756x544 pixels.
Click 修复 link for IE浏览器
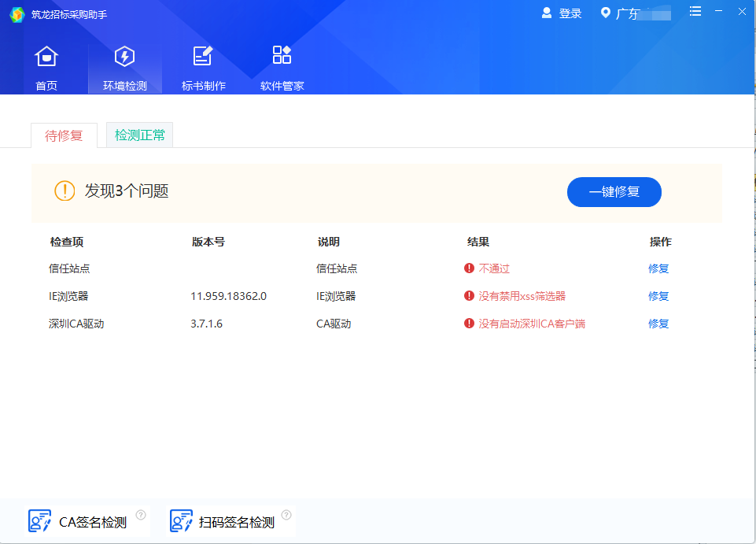(x=658, y=296)
